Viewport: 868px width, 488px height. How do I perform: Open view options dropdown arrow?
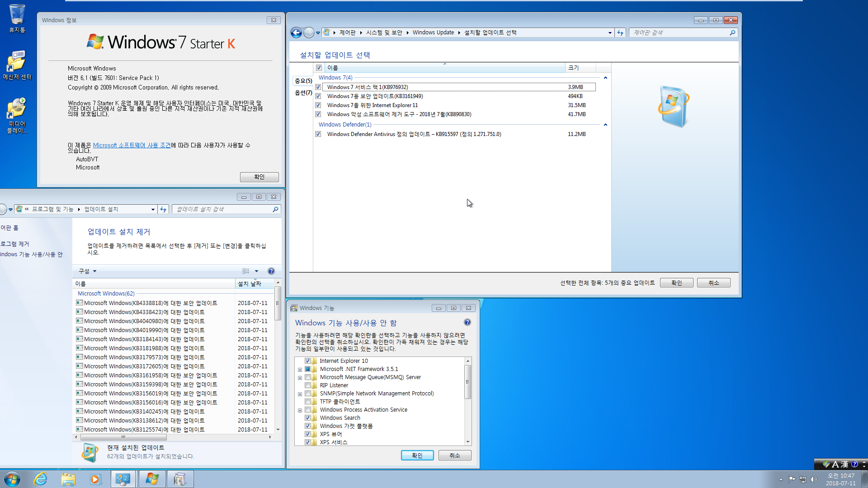(x=256, y=271)
